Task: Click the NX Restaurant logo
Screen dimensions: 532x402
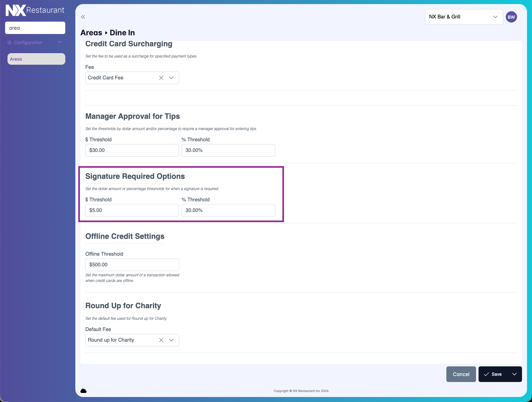Action: [35, 10]
